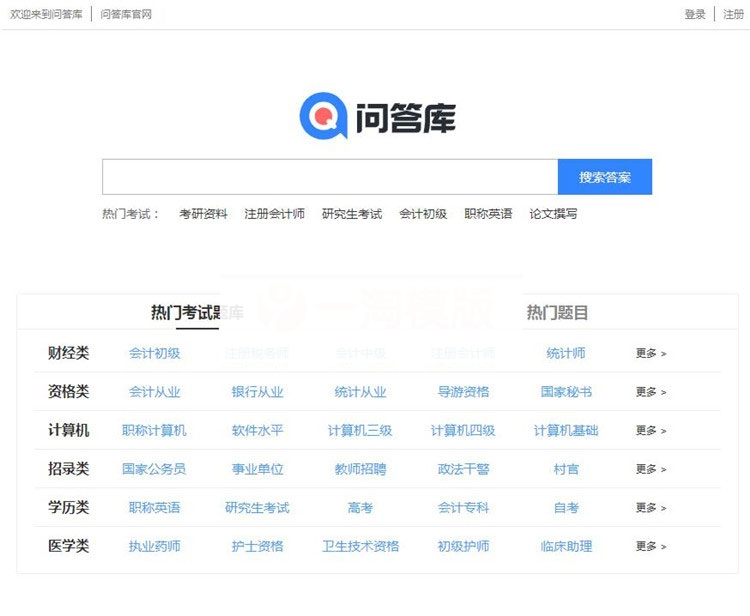
Task: Expand 更多 in the 财经类 row
Action: (x=650, y=353)
